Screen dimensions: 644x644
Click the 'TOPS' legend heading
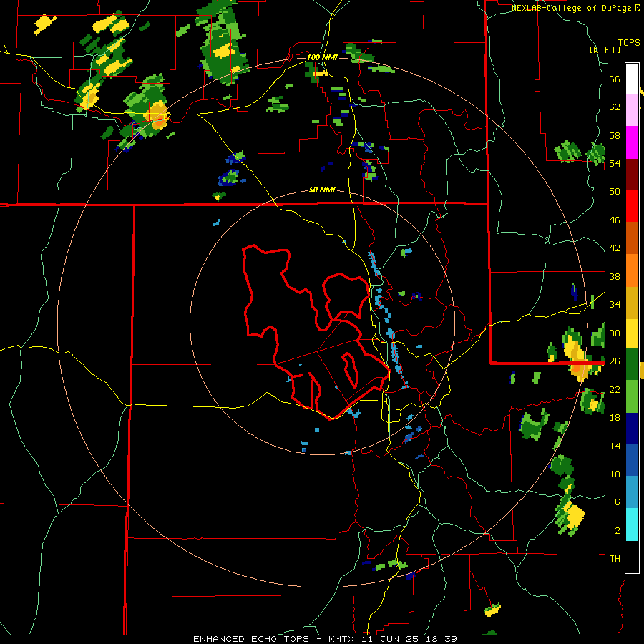click(x=629, y=43)
